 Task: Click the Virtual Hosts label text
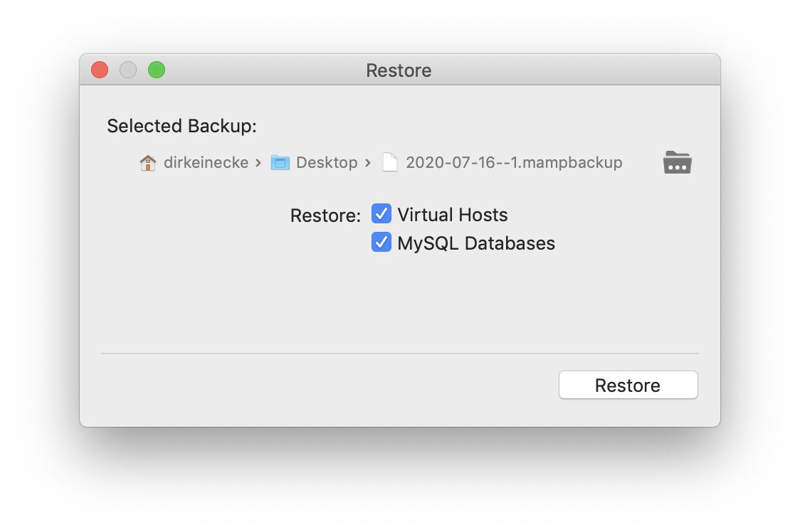[453, 214]
